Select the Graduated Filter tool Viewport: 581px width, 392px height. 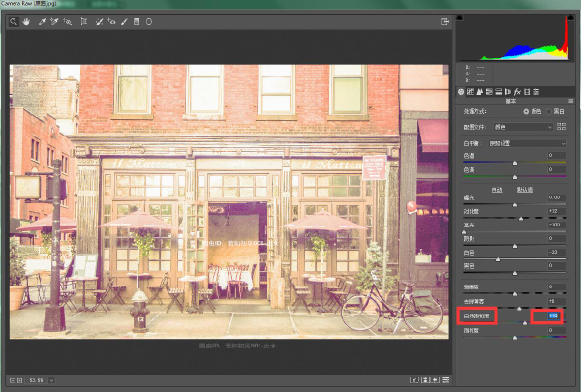click(137, 20)
